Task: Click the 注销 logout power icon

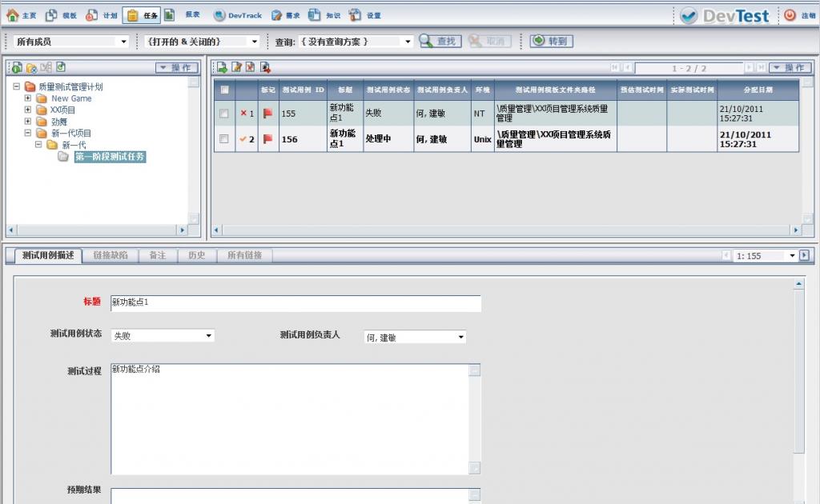Action: click(790, 15)
